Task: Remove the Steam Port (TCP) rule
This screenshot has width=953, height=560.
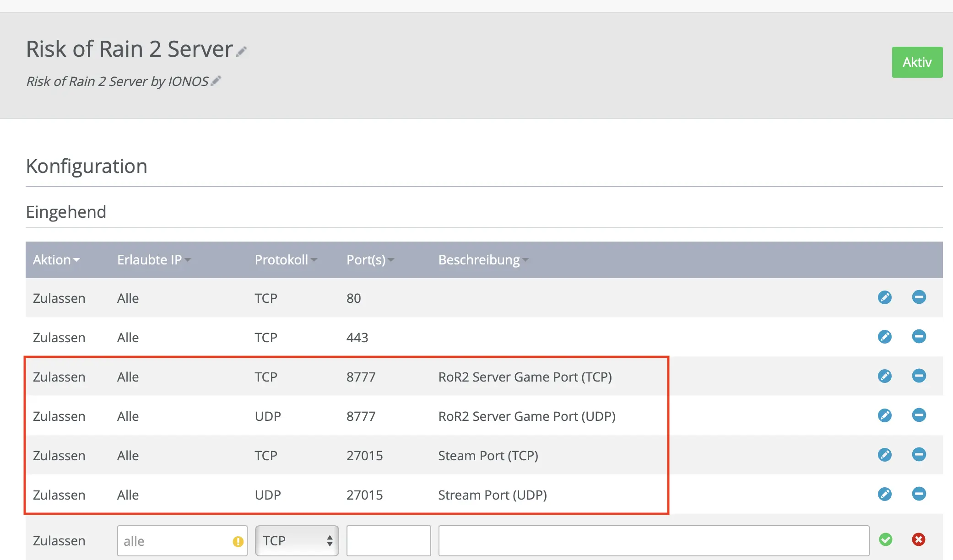Action: (x=919, y=455)
